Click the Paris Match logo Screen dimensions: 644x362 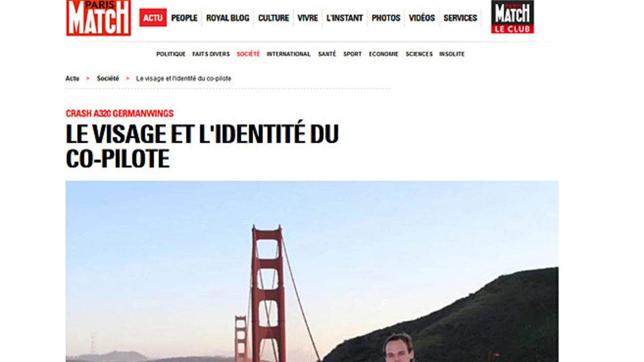point(99,18)
